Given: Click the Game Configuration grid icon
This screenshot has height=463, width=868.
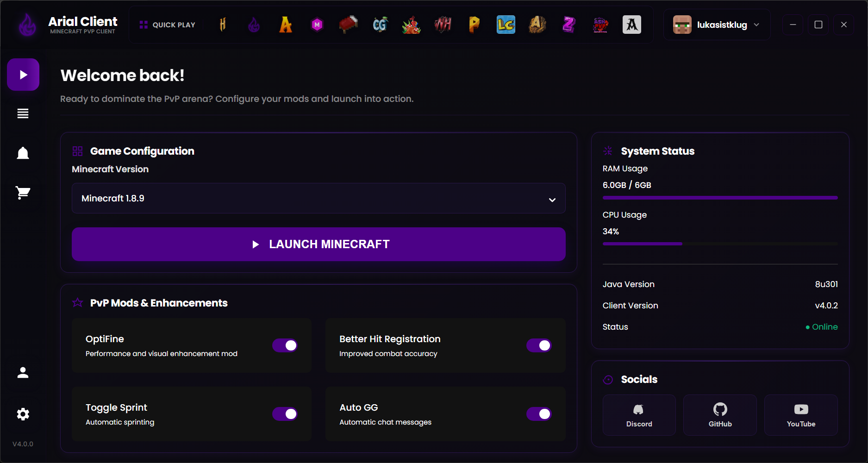Looking at the screenshot, I should pyautogui.click(x=77, y=151).
